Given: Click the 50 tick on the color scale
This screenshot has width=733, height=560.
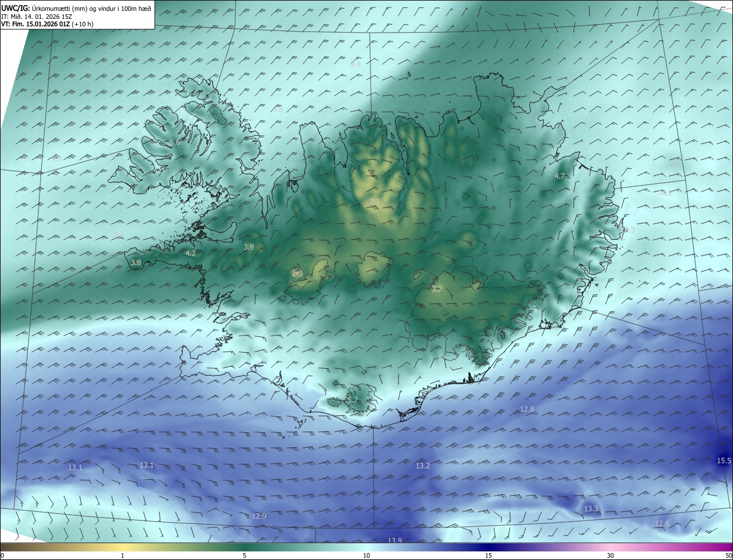Looking at the screenshot, I should (x=729, y=555).
